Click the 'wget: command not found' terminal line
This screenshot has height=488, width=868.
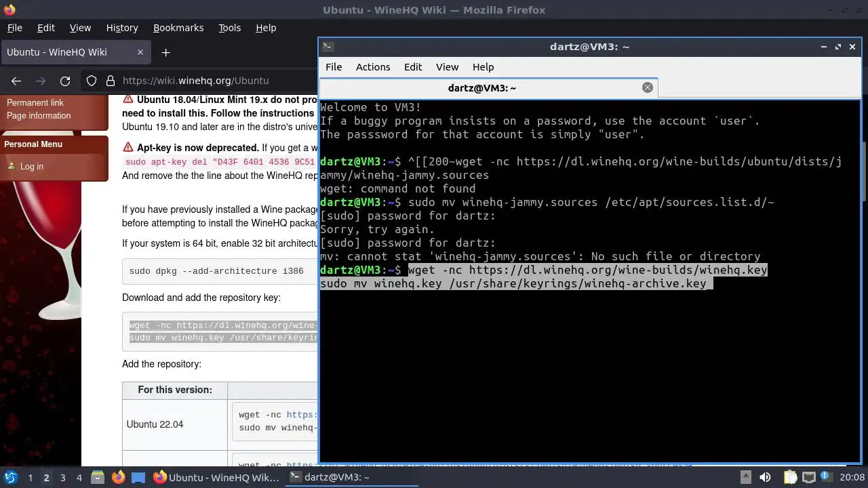click(x=397, y=188)
